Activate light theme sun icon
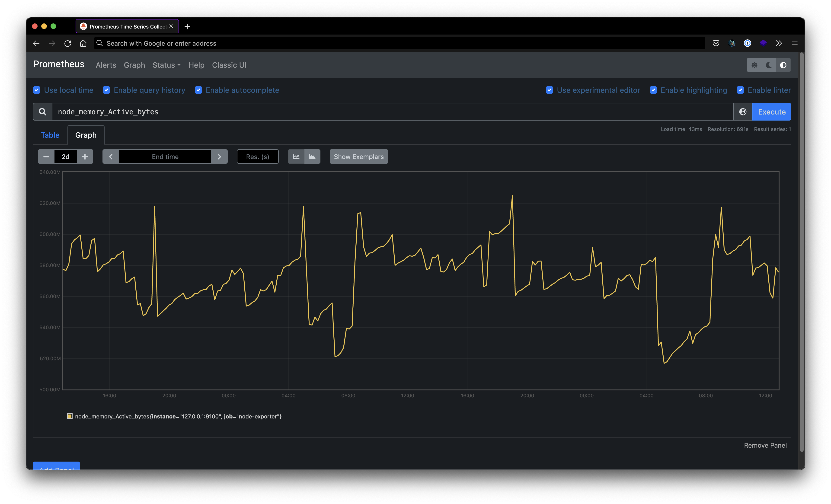Viewport: 831px width, 504px height. (754, 65)
